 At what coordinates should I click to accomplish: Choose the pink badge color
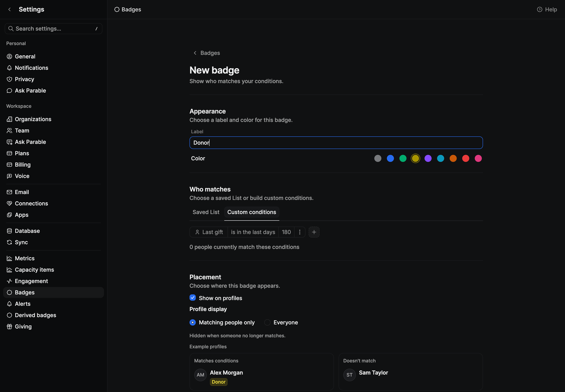pyautogui.click(x=478, y=158)
